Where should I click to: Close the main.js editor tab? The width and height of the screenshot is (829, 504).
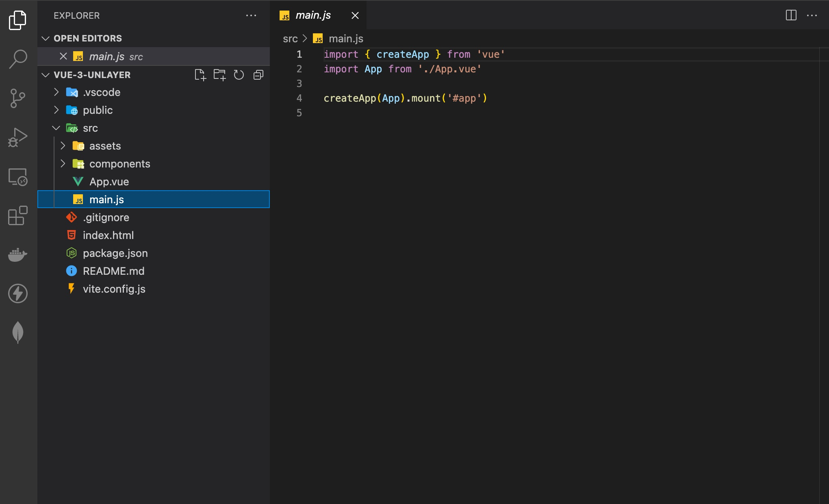click(x=355, y=15)
